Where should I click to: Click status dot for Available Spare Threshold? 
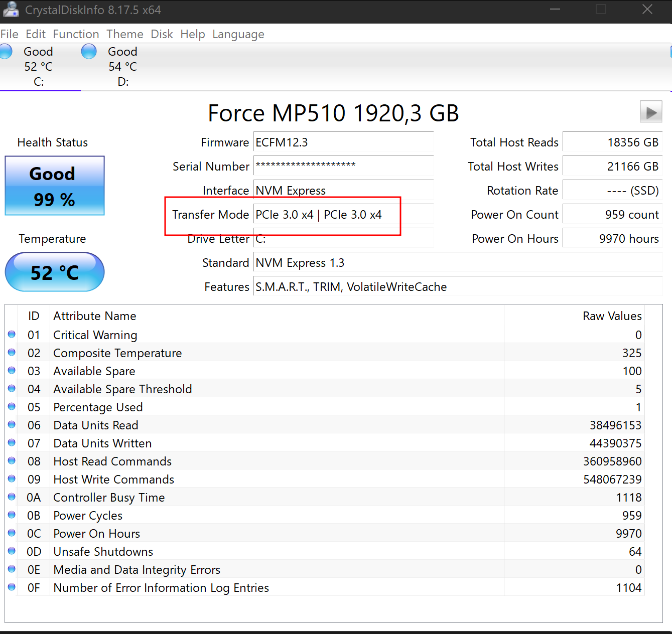click(x=12, y=388)
